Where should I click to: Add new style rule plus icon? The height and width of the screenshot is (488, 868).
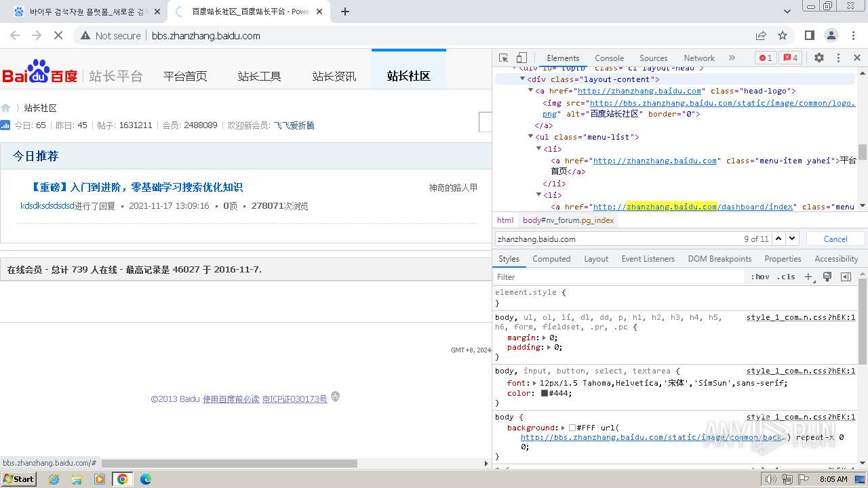click(x=808, y=277)
